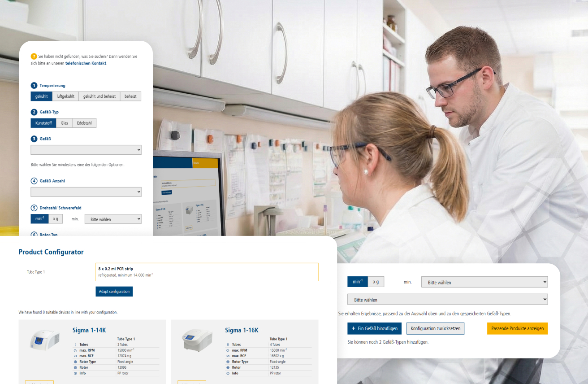The image size is (588, 384).
Task: Click the Info icon on Sigma 1-14K card
Action: (x=76, y=373)
